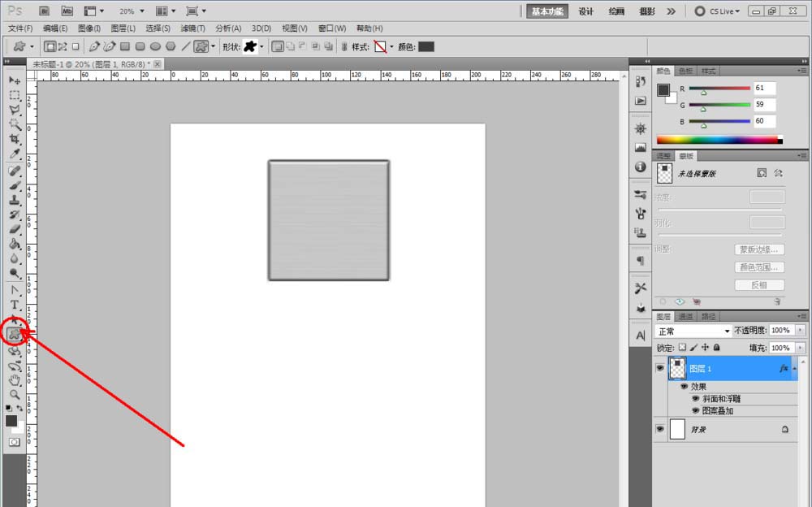This screenshot has width=812, height=507.
Task: Open custom shape picker 形状 dropdown
Action: 261,46
